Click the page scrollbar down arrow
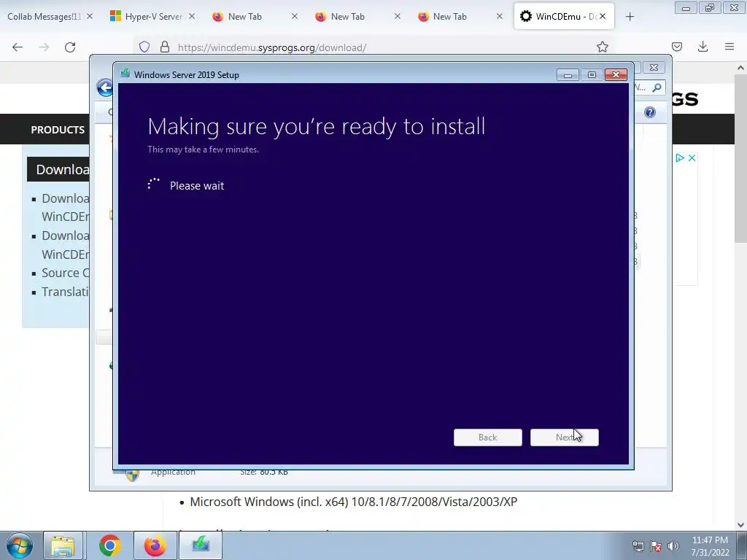747x560 pixels. [x=740, y=525]
